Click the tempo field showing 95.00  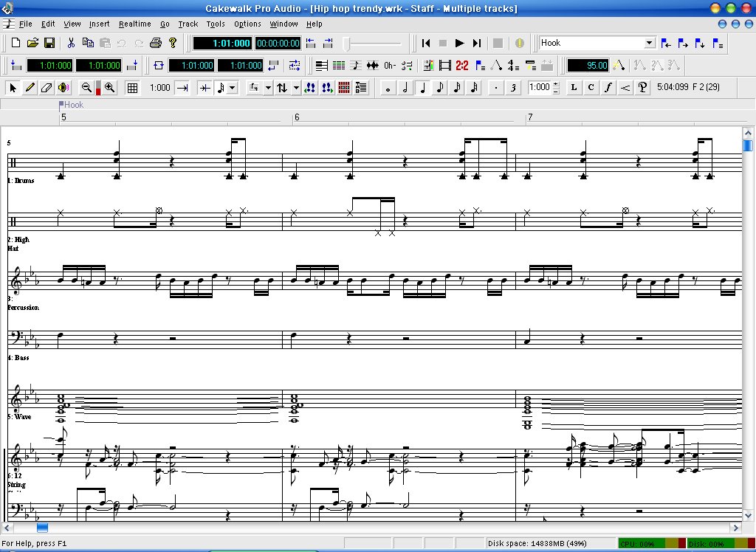[x=588, y=66]
